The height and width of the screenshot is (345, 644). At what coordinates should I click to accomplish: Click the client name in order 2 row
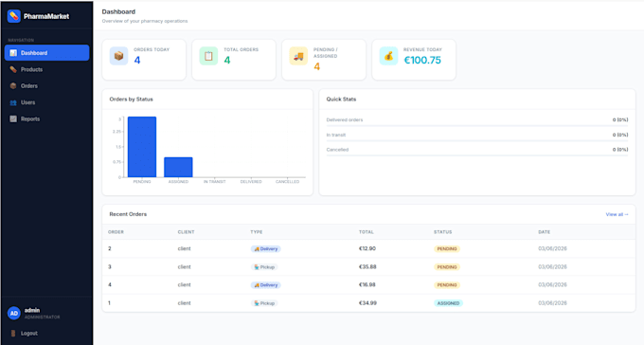(x=184, y=248)
